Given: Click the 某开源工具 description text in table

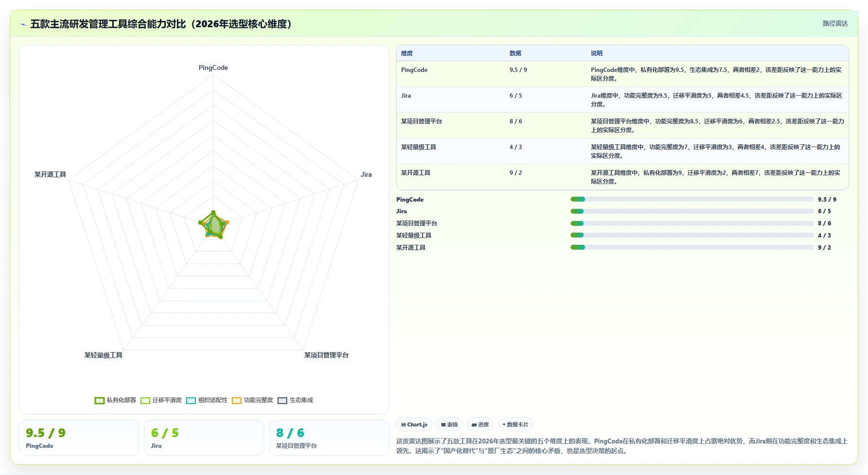Looking at the screenshot, I should [x=716, y=177].
